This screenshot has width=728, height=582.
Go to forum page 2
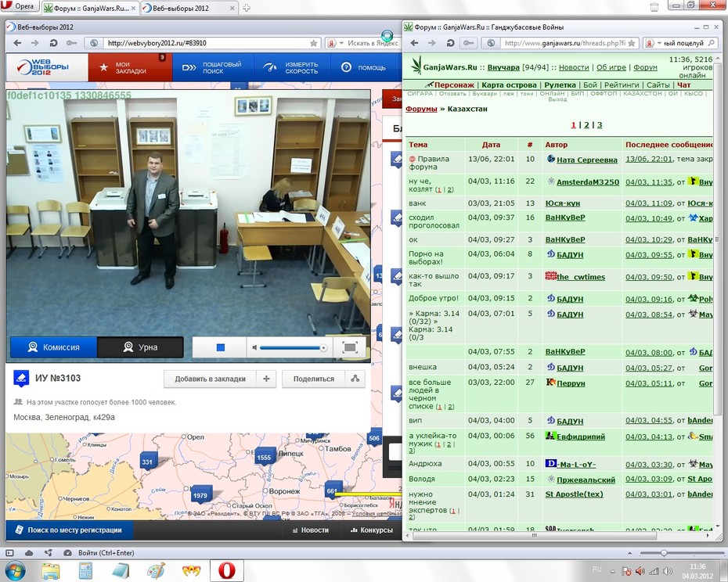pyautogui.click(x=586, y=125)
